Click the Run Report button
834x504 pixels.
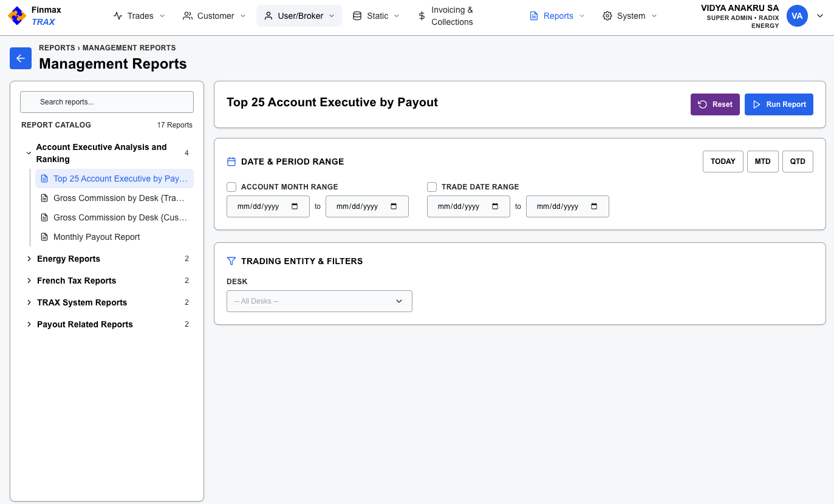click(x=779, y=104)
